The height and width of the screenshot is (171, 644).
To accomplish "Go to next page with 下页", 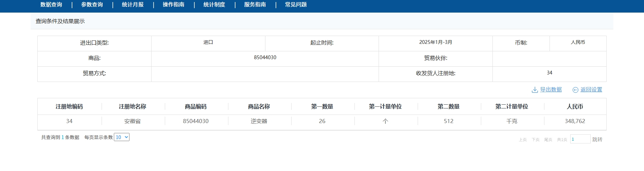I will point(536,140).
